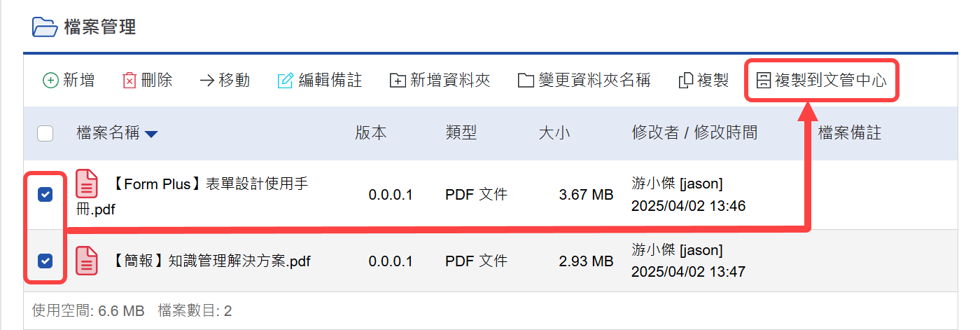Image resolution: width=980 pixels, height=330 pixels.
Task: Click the 變更資料夾名稱 toolbar label
Action: (594, 81)
